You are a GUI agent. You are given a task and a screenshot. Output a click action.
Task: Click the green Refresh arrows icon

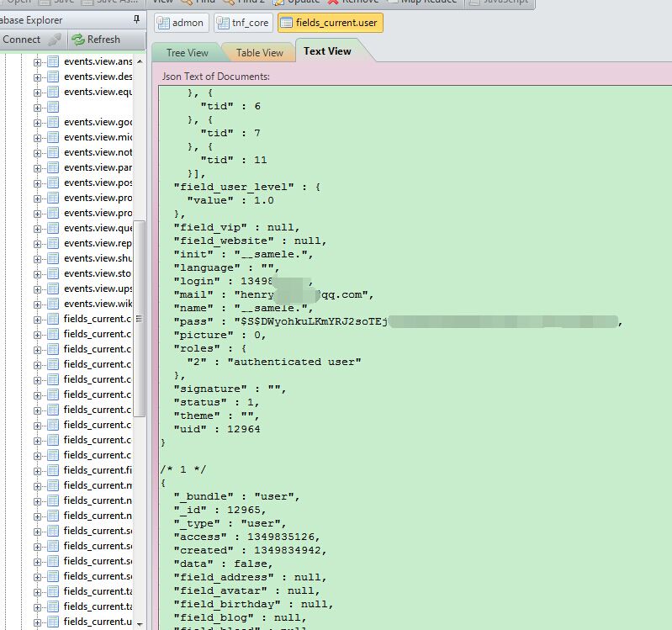tap(78, 40)
